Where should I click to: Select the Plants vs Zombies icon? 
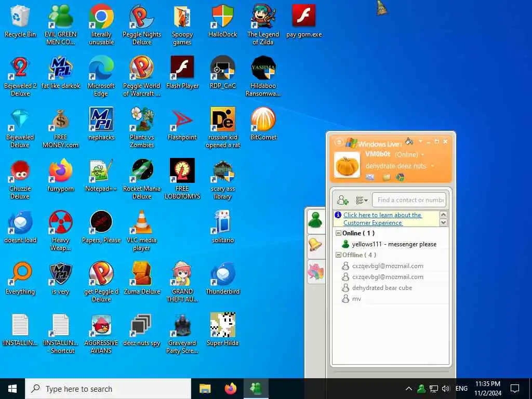click(142, 128)
